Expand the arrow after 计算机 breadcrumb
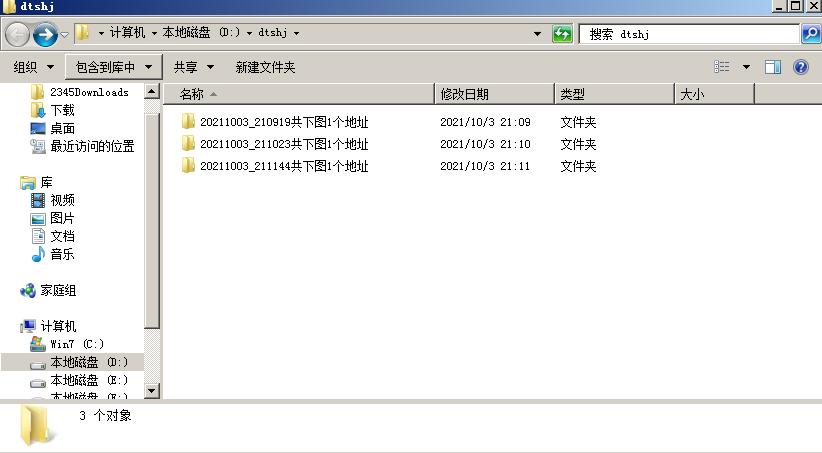The image size is (822, 453). point(154,33)
